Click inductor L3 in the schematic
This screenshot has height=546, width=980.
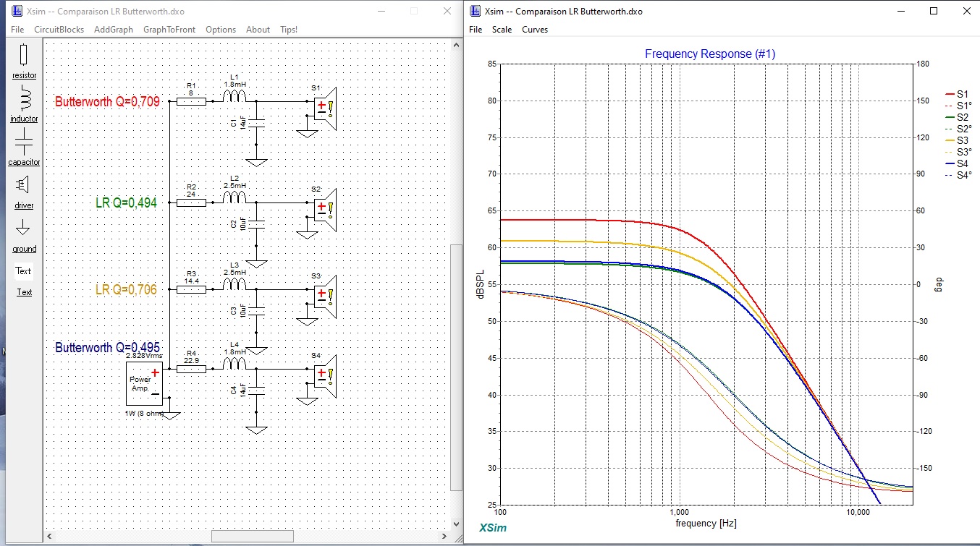[235, 284]
